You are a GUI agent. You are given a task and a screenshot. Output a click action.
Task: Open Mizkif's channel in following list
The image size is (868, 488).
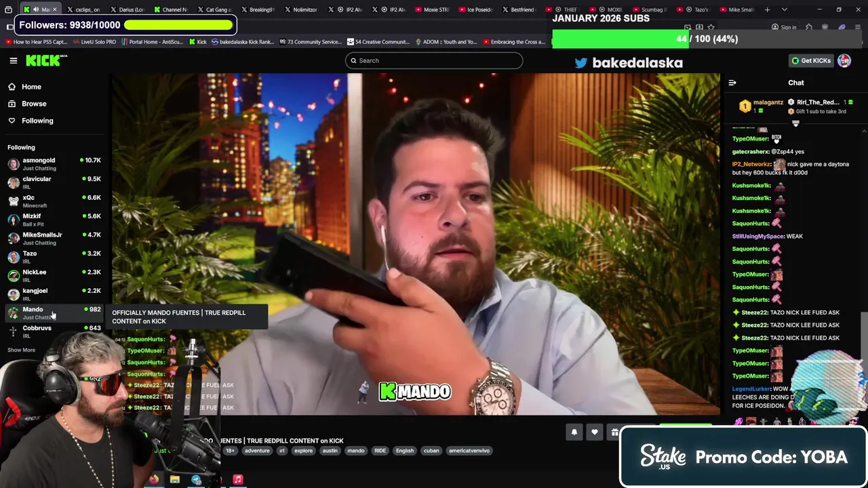coord(54,220)
